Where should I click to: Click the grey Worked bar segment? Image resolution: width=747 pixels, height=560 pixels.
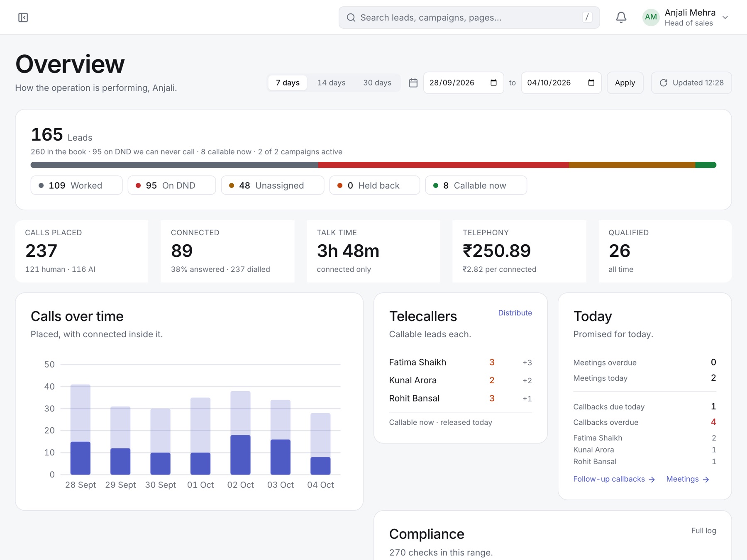[174, 165]
